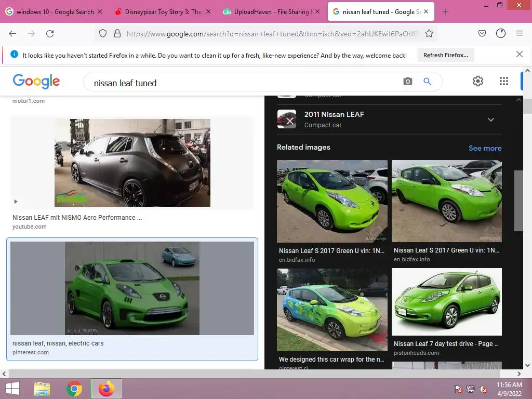Open the Nissan Leaf 7 day test drive image
This screenshot has width=532, height=399.
pos(446,302)
